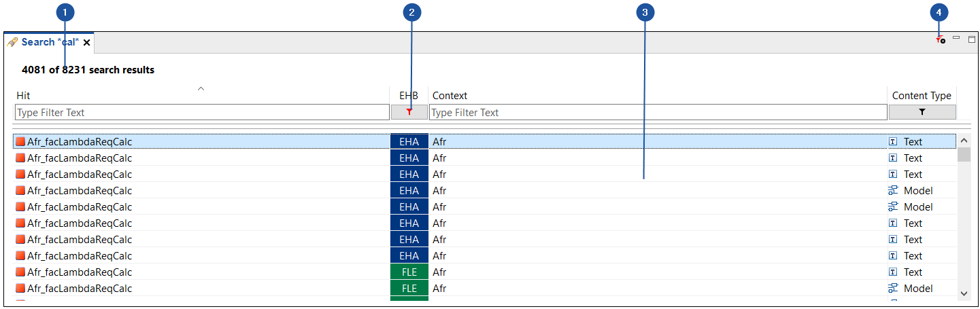Screen dimensions: 980x309
Task: Close the Search *cal* tab
Action: click(x=87, y=43)
